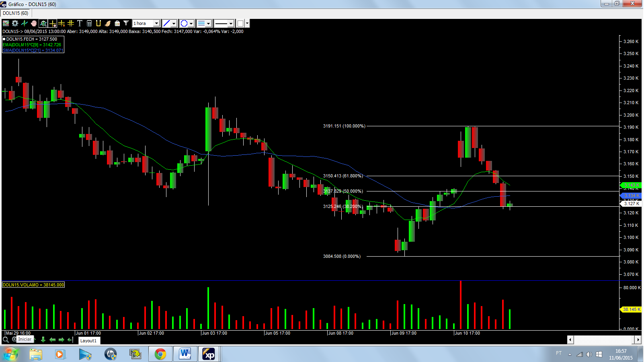Expand the Fibonacci lines dropdown arrow

click(209, 23)
